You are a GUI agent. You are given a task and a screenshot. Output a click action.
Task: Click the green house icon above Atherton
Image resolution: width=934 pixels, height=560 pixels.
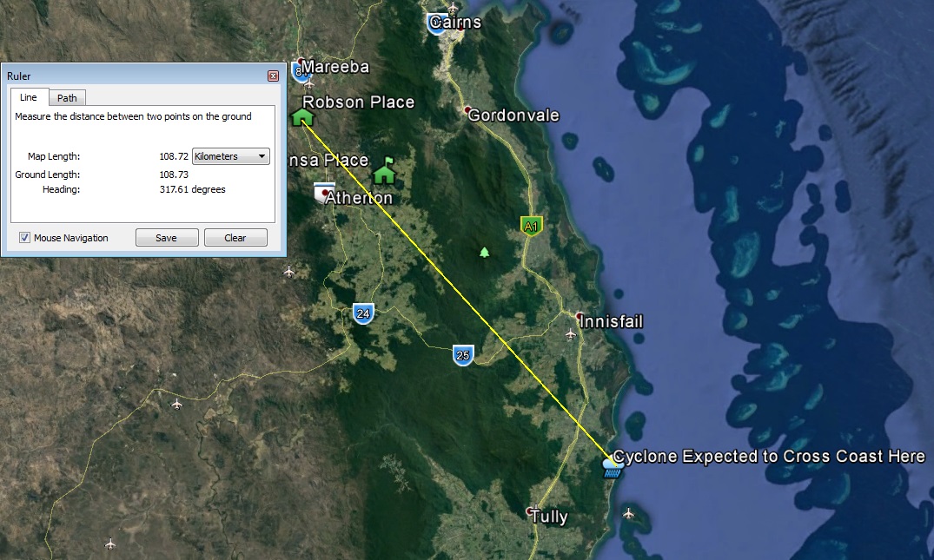coord(384,174)
